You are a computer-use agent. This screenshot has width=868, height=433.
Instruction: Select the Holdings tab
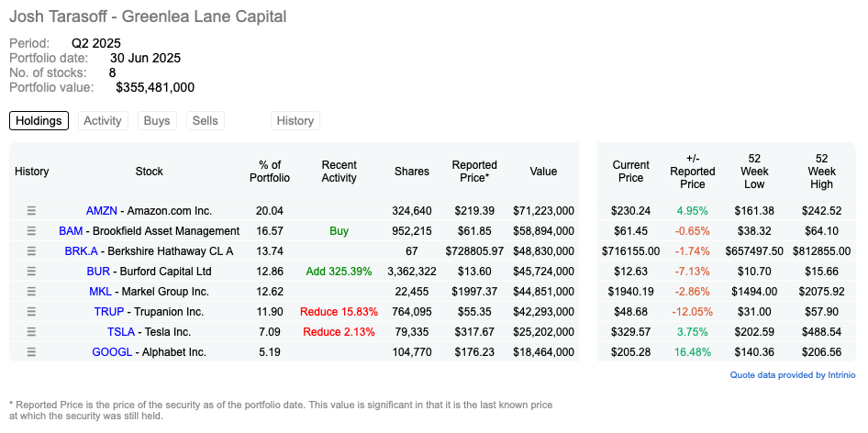point(39,121)
